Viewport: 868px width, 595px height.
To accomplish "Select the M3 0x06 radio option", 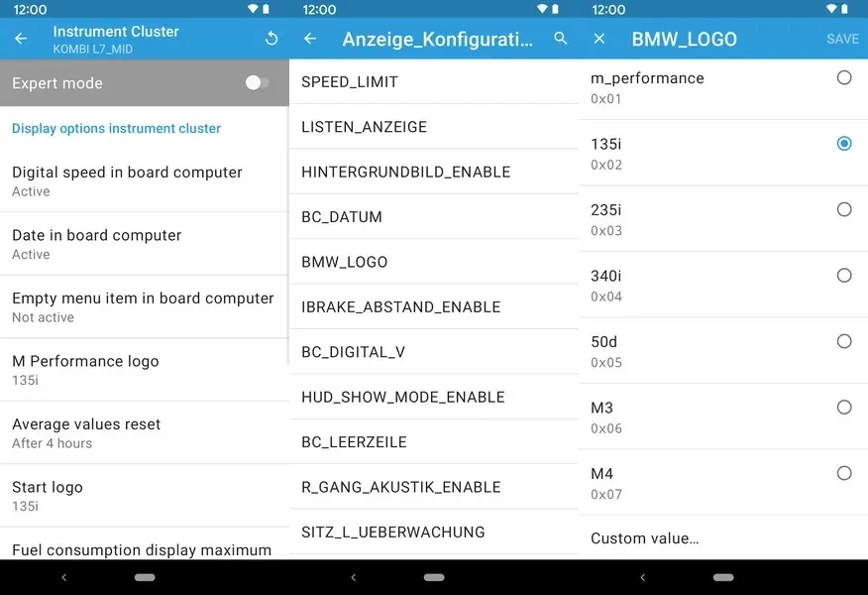I will pyautogui.click(x=843, y=408).
